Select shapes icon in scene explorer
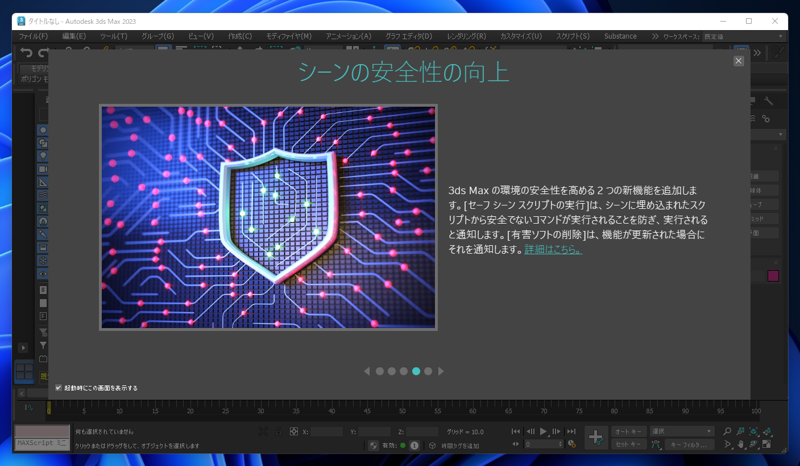Screen dimensions: 800x466 pyautogui.click(x=43, y=143)
